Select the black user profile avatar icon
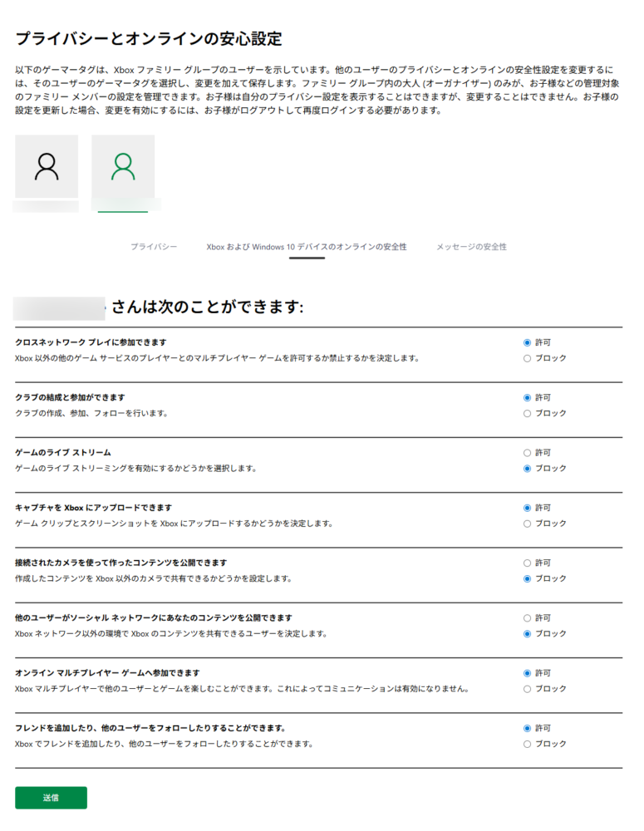The width and height of the screenshot is (644, 831). [47, 167]
